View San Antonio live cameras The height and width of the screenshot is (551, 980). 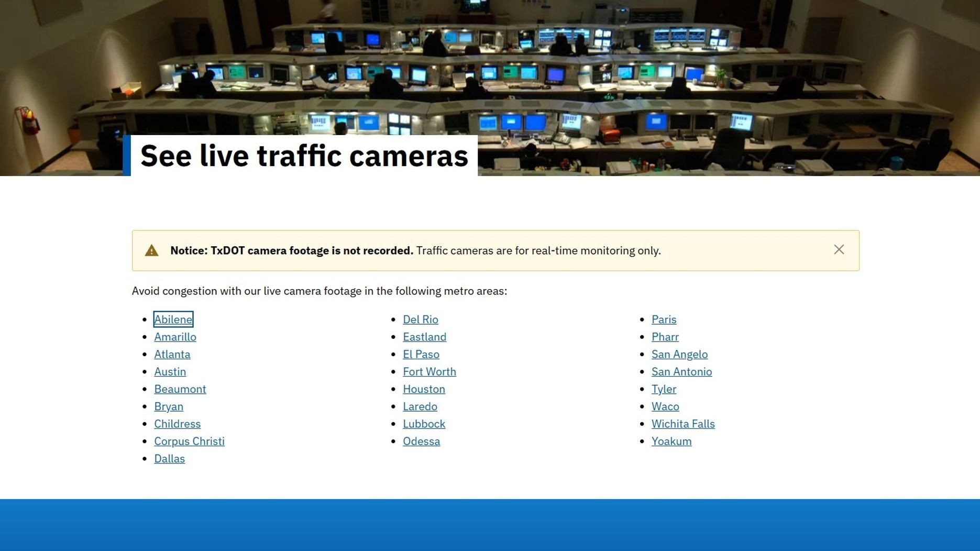point(681,372)
